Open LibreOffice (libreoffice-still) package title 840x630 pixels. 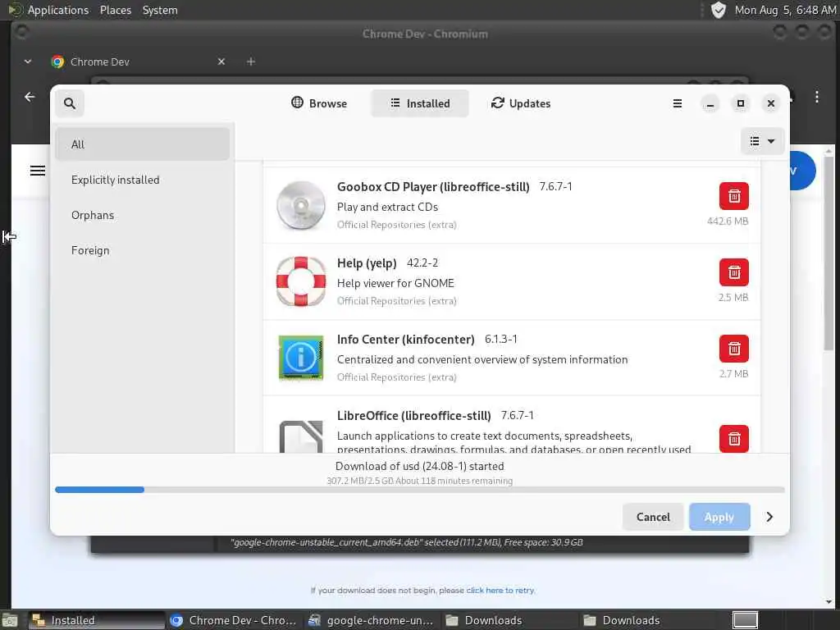coord(413,415)
